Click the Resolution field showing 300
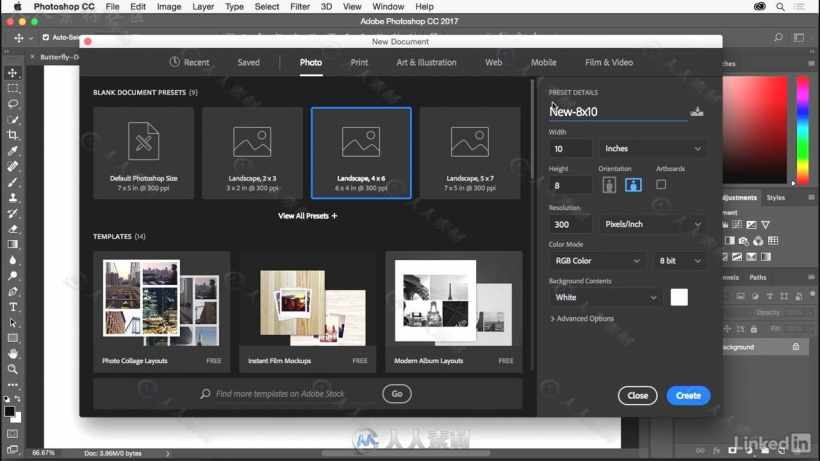The image size is (820, 461). click(x=571, y=225)
